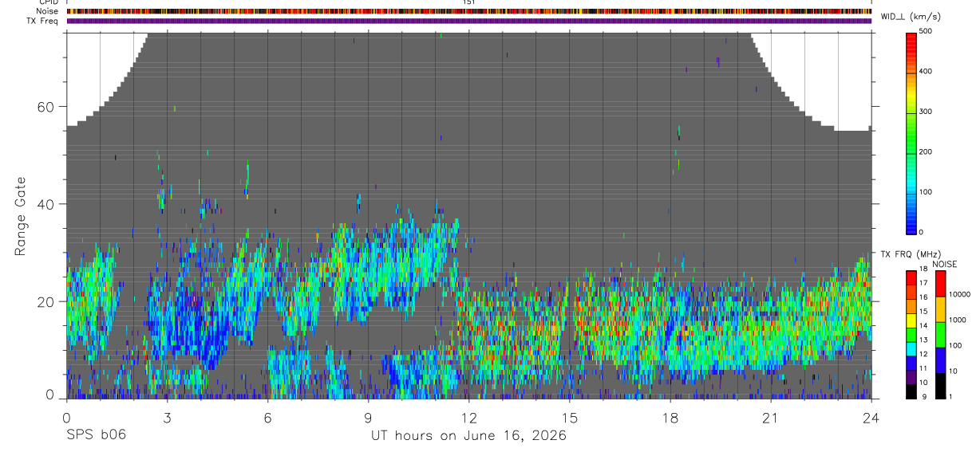The image size is (980, 452).
Task: Click the purple TX Freq strip
Action: [469, 21]
